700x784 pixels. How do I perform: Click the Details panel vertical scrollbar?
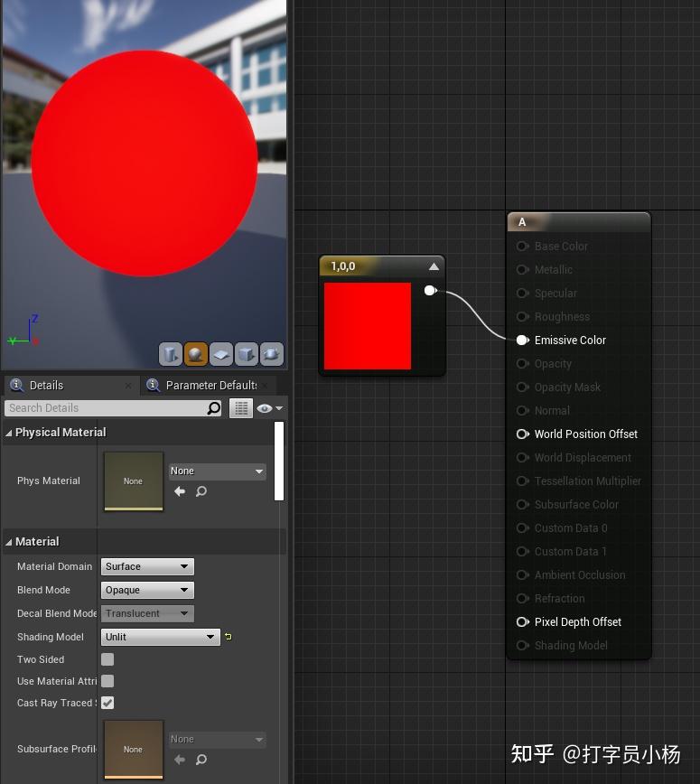[x=279, y=461]
